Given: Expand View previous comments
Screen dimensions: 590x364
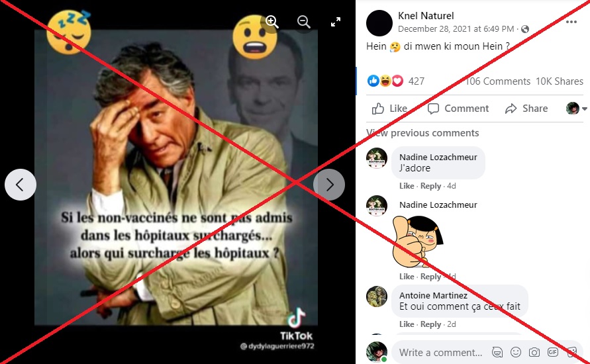Looking at the screenshot, I should pos(422,133).
